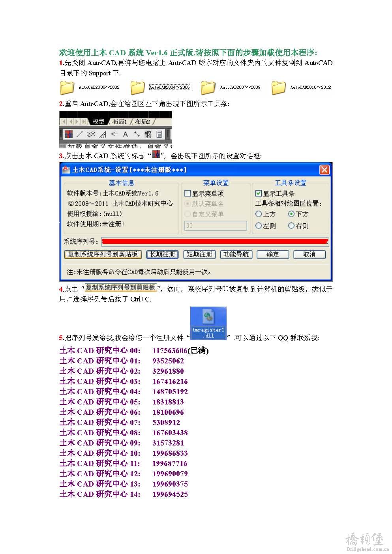Select the 自定义菜单 radio button
Image resolution: width=392 pixels, height=554 pixels.
point(188,214)
